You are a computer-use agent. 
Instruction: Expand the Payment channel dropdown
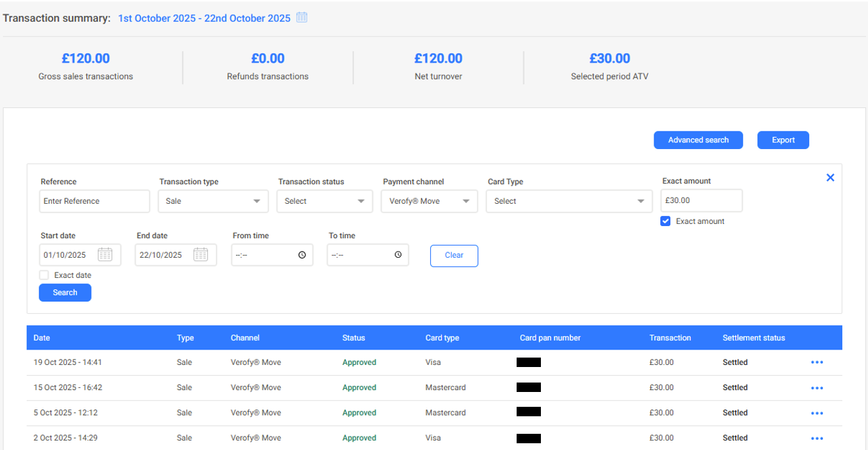point(429,201)
